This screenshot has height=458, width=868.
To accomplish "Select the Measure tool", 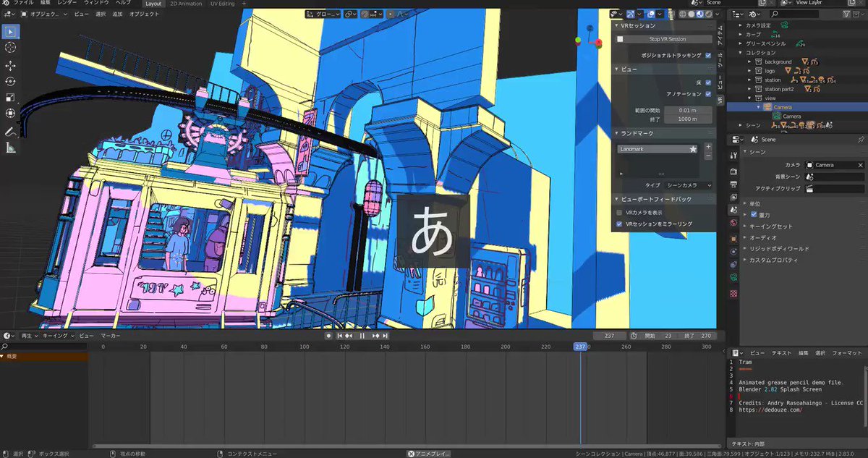I will click(x=10, y=148).
